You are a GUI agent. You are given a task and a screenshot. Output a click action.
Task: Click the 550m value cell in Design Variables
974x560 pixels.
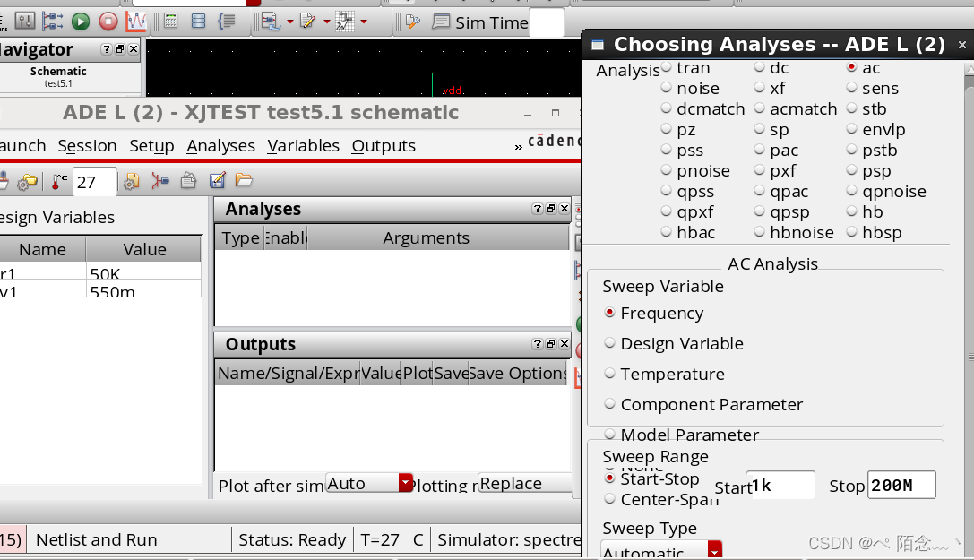[143, 289]
